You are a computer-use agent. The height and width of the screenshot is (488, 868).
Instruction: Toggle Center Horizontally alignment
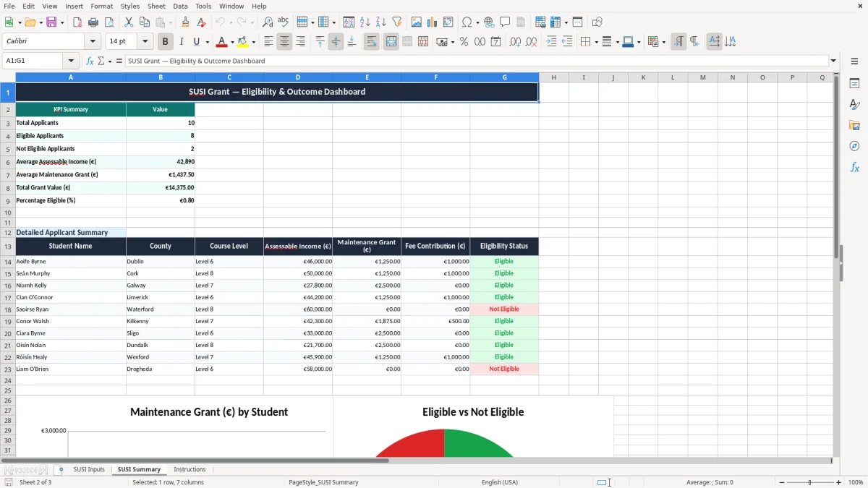pyautogui.click(x=284, y=42)
